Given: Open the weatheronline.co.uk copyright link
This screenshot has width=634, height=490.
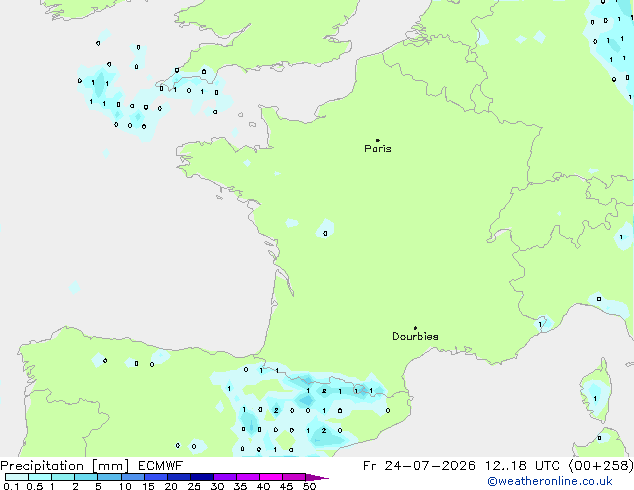Looking at the screenshot, I should [549, 481].
